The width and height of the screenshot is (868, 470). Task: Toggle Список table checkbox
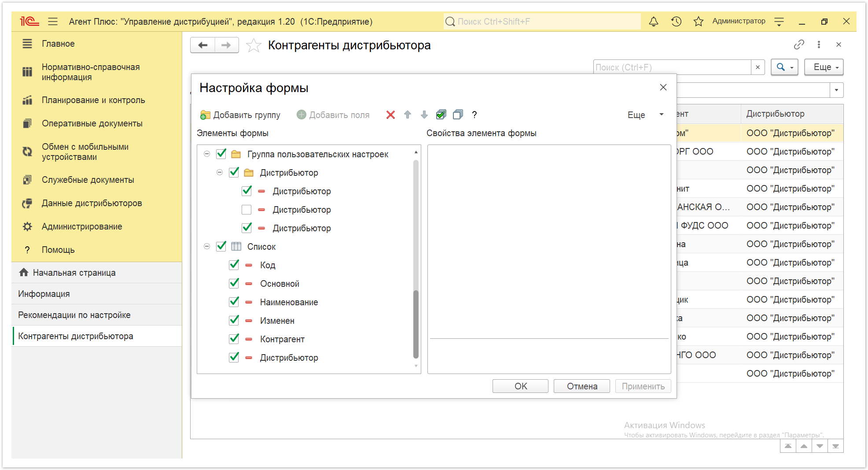pyautogui.click(x=221, y=247)
